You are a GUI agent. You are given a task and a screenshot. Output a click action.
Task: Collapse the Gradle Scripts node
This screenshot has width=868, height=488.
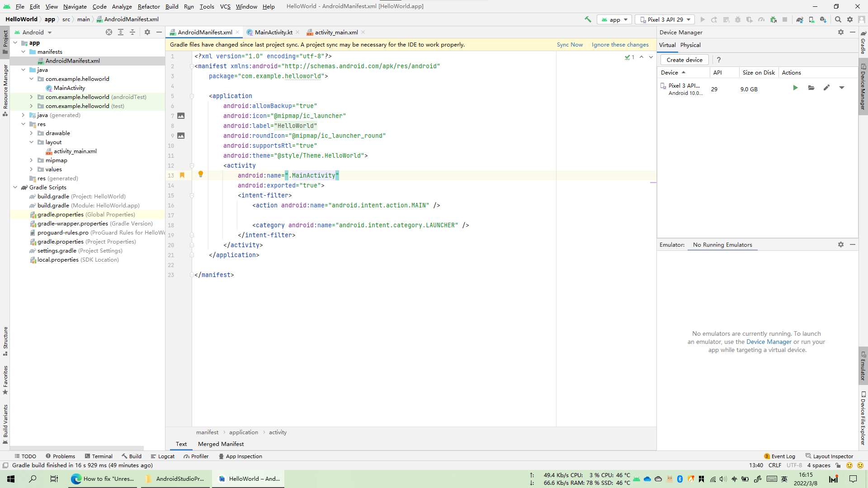(15, 187)
